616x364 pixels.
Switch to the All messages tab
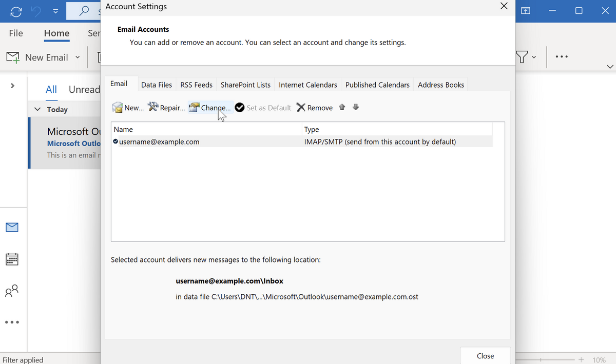(x=51, y=89)
